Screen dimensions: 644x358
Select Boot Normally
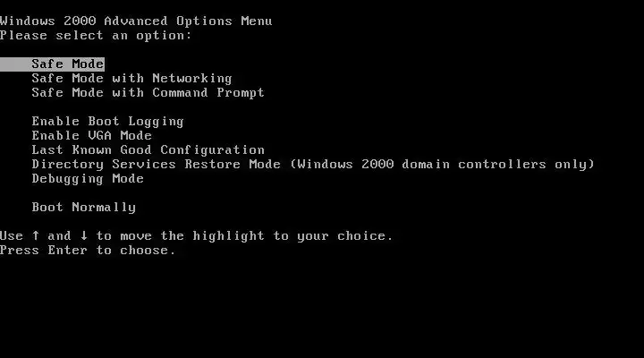pyautogui.click(x=84, y=207)
